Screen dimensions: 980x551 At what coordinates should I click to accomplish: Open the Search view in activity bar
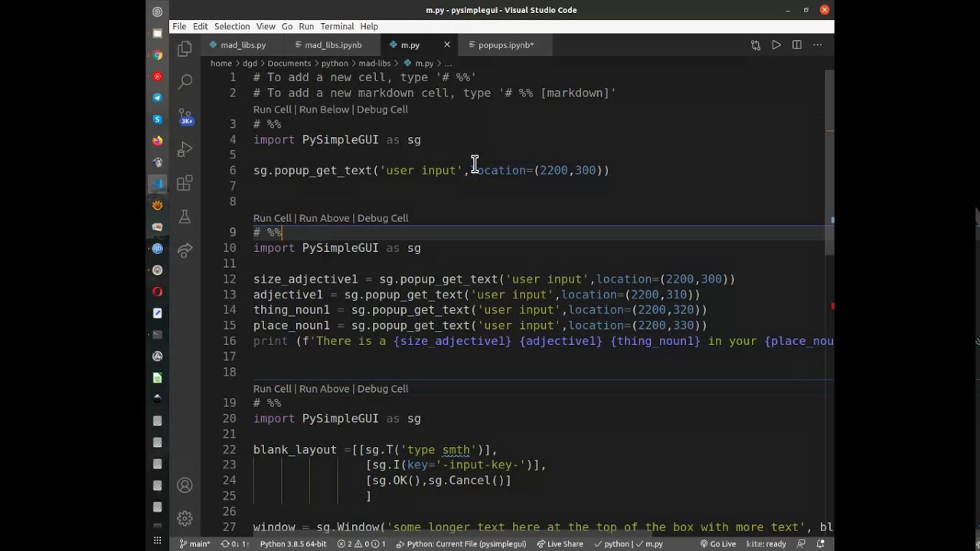point(185,81)
